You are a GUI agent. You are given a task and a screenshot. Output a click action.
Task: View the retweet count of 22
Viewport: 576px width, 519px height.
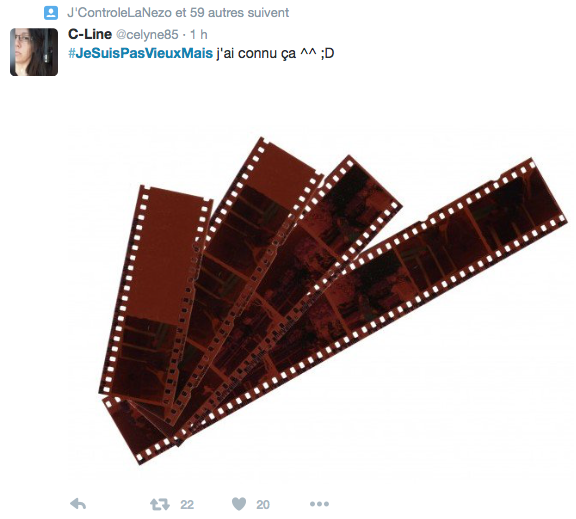point(187,505)
